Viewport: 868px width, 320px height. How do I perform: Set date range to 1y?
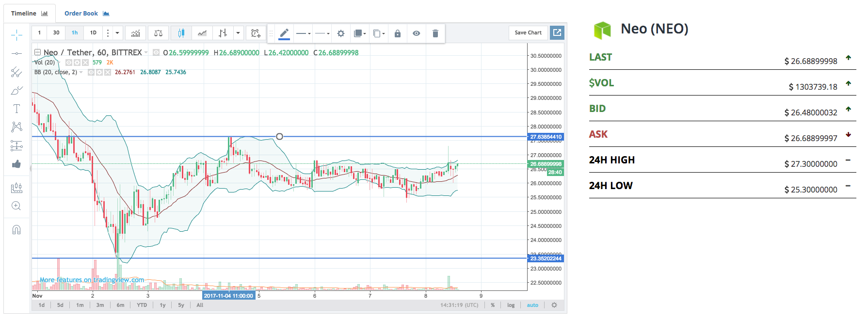pos(162,305)
